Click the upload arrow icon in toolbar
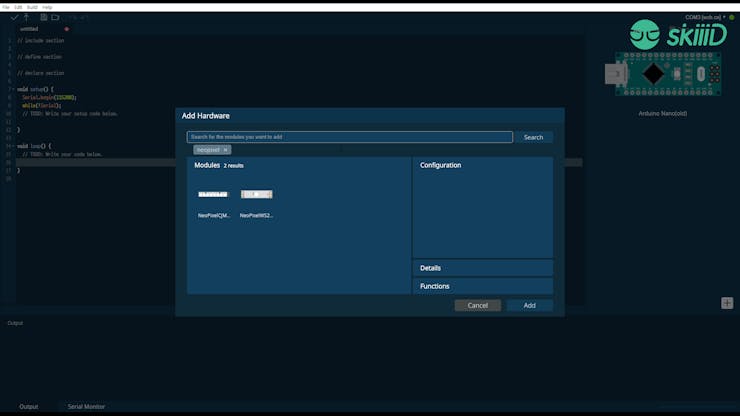 (x=27, y=17)
